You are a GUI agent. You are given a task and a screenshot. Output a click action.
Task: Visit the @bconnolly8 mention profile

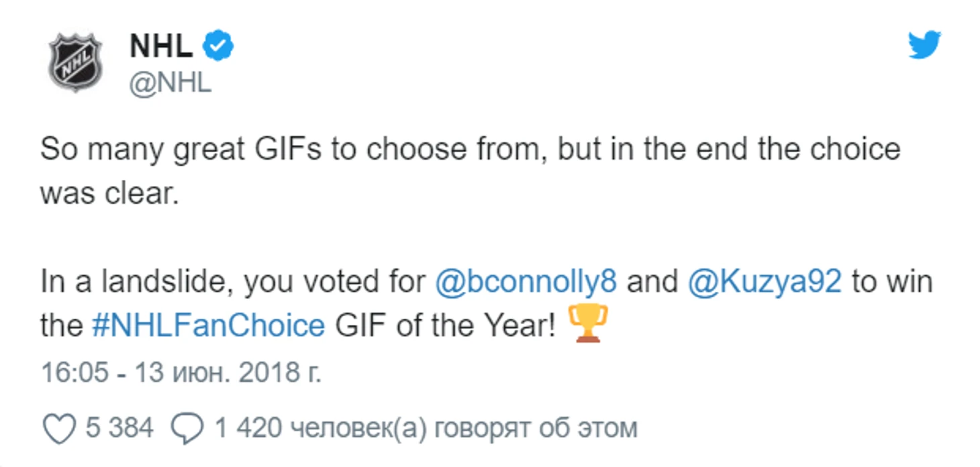(526, 282)
